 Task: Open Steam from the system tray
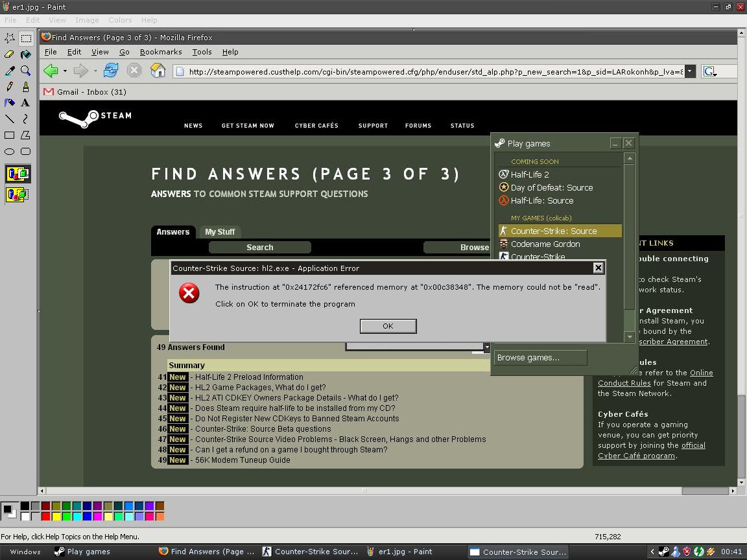tap(665, 552)
